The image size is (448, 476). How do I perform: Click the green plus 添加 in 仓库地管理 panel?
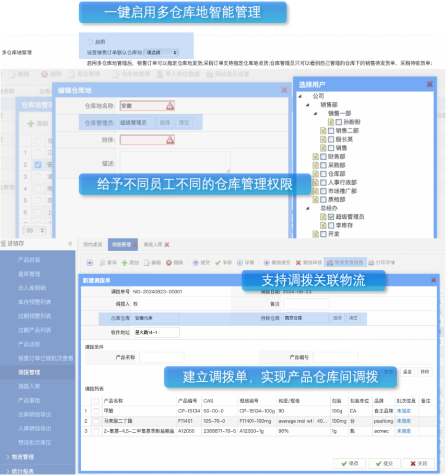(x=31, y=124)
